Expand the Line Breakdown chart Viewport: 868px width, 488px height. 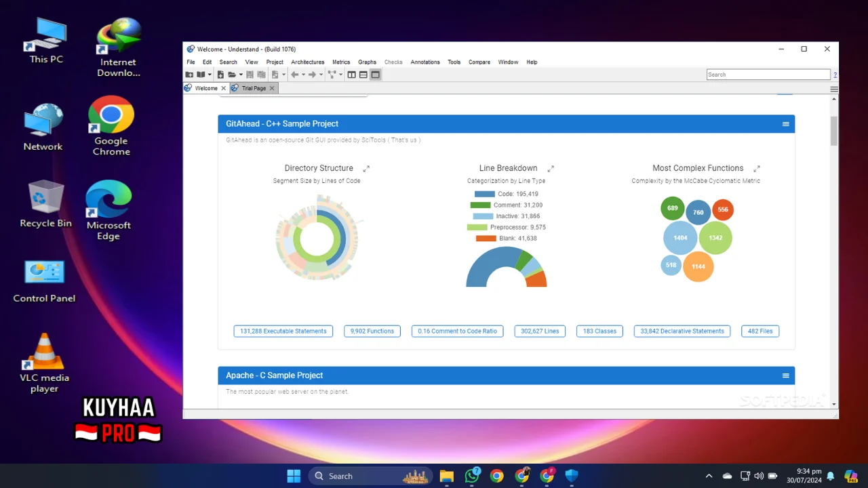(x=551, y=168)
